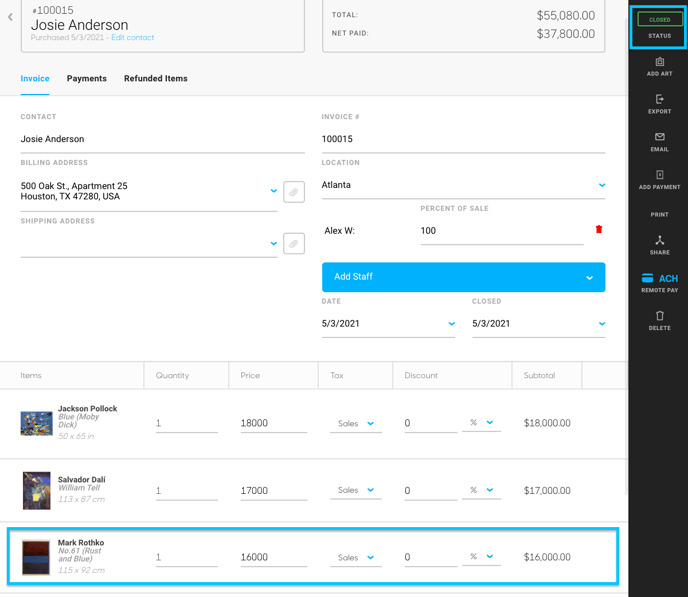This screenshot has height=597, width=688.
Task: Switch to the Payments tab
Action: [86, 79]
